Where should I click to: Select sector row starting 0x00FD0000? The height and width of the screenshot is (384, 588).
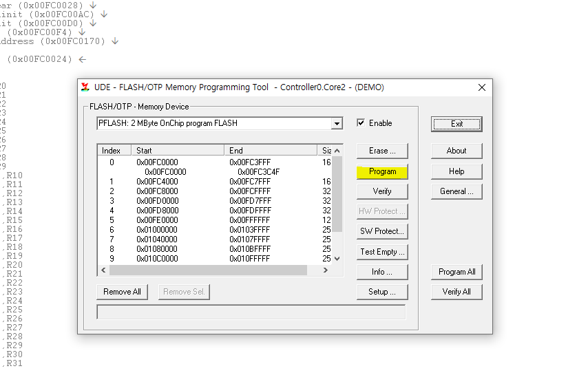(x=215, y=201)
